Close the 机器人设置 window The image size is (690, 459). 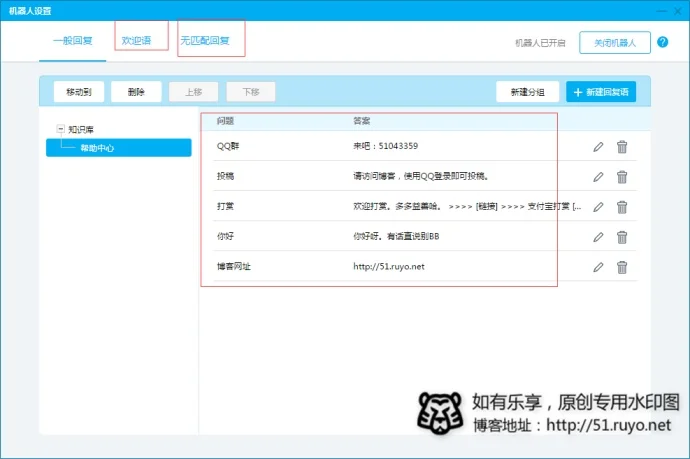click(678, 11)
